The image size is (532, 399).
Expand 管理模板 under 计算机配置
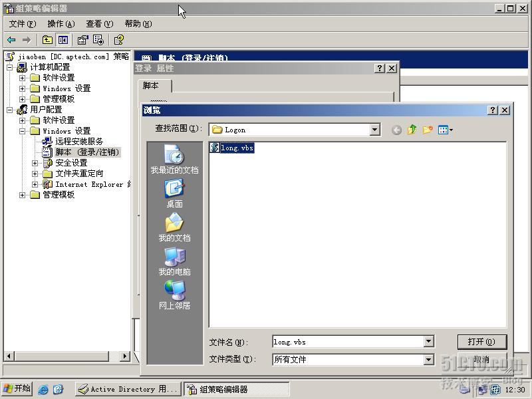[x=23, y=99]
